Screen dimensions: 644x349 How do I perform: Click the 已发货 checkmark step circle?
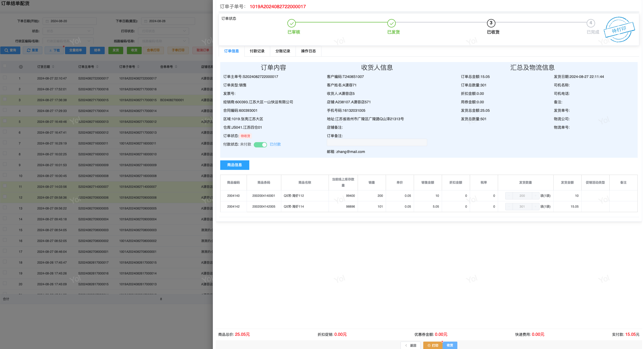[x=391, y=23]
